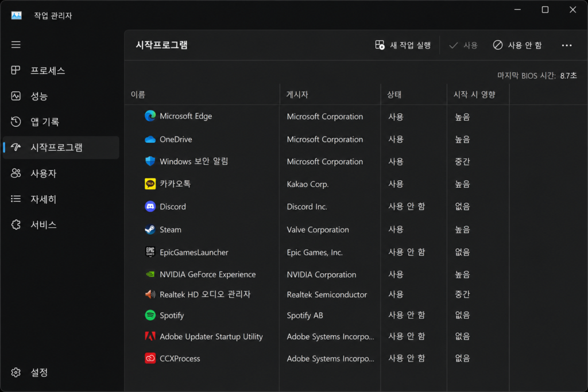
Task: Sort by the 게시자 column header
Action: (x=330, y=95)
